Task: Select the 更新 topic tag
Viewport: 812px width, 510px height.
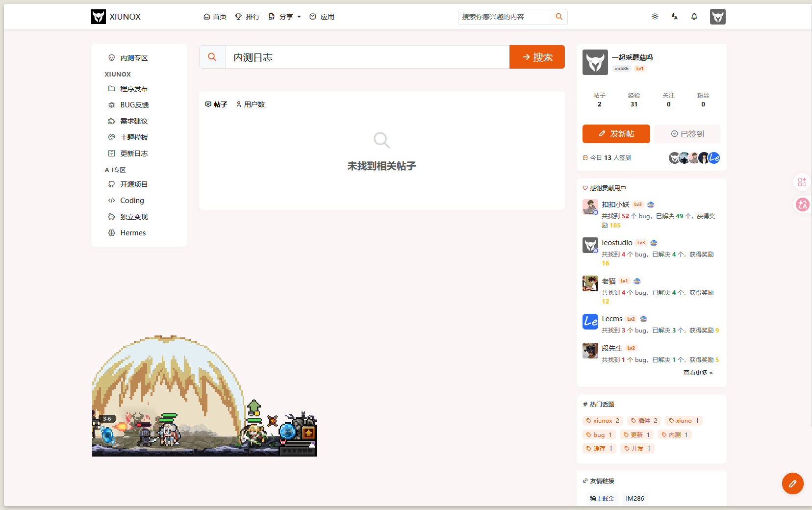Action: point(637,435)
